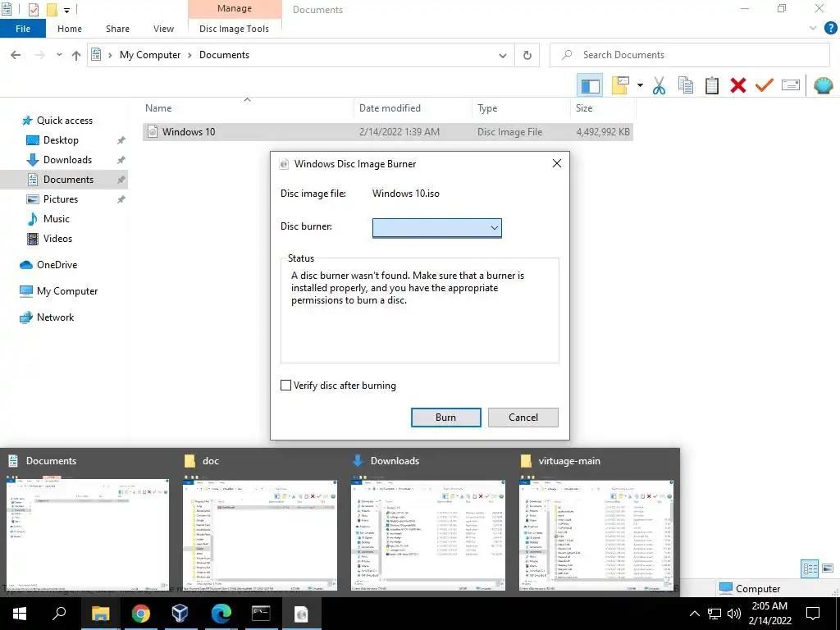Go up one folder level
This screenshot has width=840, height=630.
click(76, 55)
